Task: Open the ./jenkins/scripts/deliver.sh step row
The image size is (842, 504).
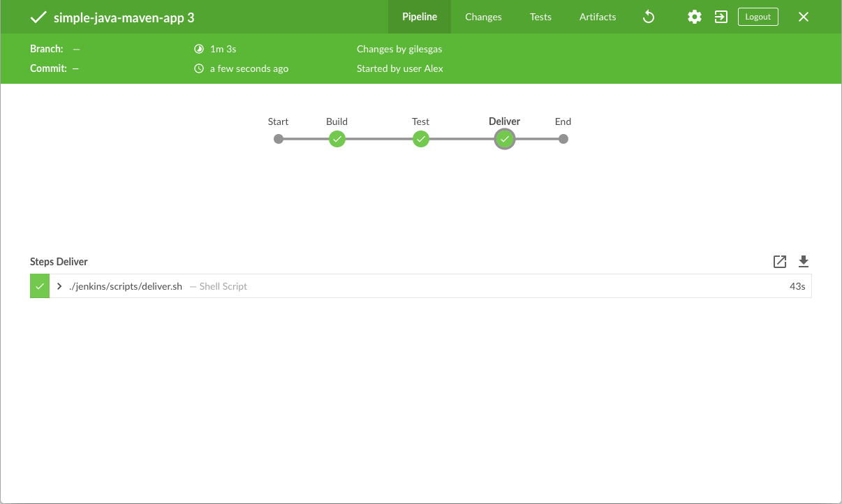Action: pos(419,286)
